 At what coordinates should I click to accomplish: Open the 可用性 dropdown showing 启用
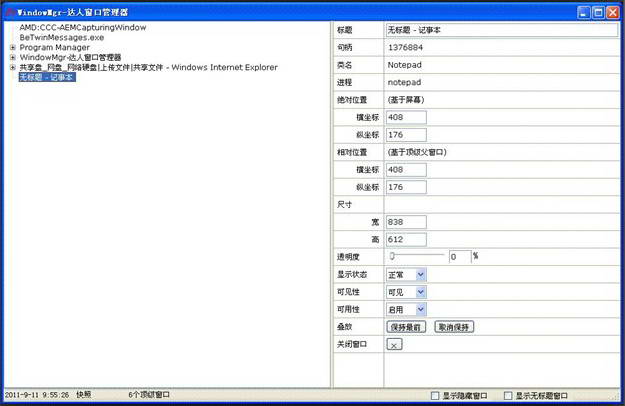(406, 310)
